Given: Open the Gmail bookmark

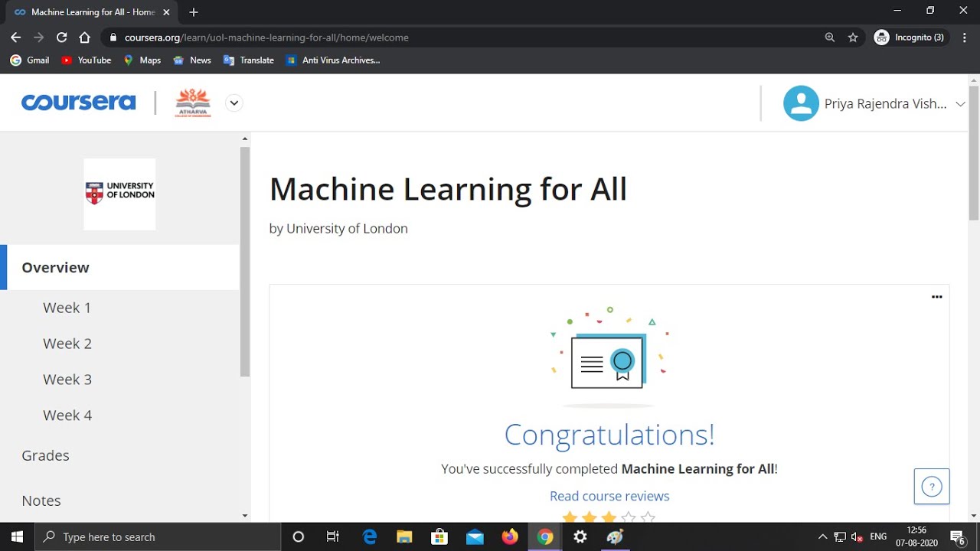Looking at the screenshot, I should [30, 60].
